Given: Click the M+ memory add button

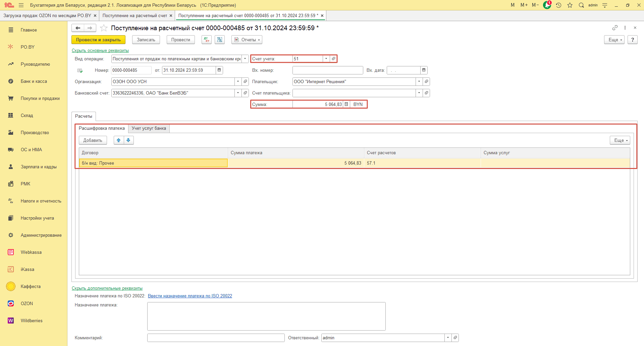Looking at the screenshot, I should pos(524,5).
